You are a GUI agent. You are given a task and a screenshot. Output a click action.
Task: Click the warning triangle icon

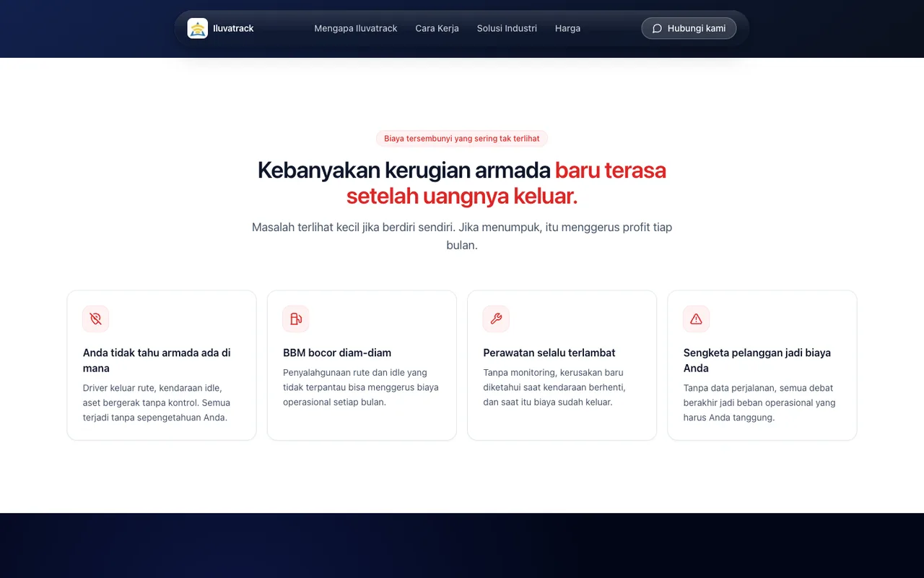point(696,319)
